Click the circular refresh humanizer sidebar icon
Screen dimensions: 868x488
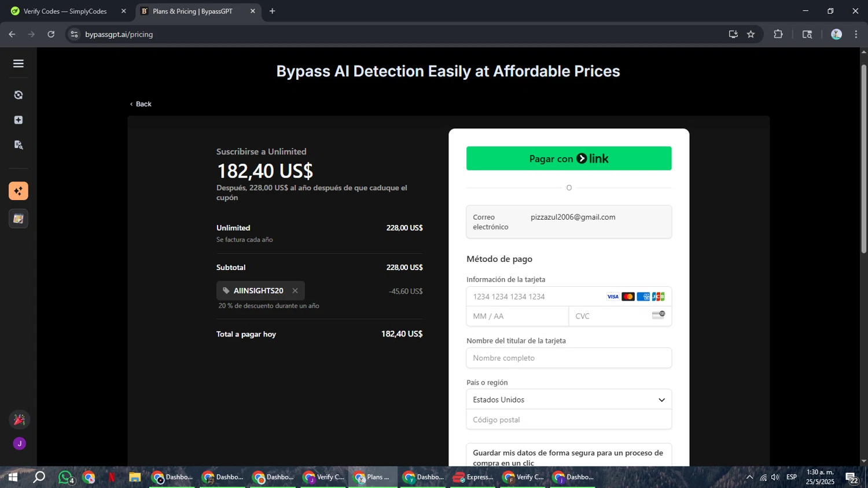click(x=19, y=95)
